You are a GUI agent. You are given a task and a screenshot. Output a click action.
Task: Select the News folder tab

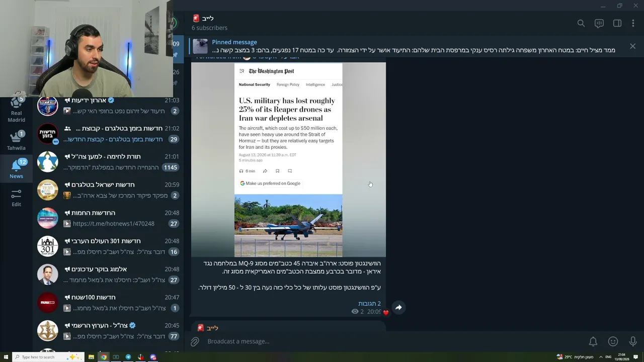coord(16,168)
